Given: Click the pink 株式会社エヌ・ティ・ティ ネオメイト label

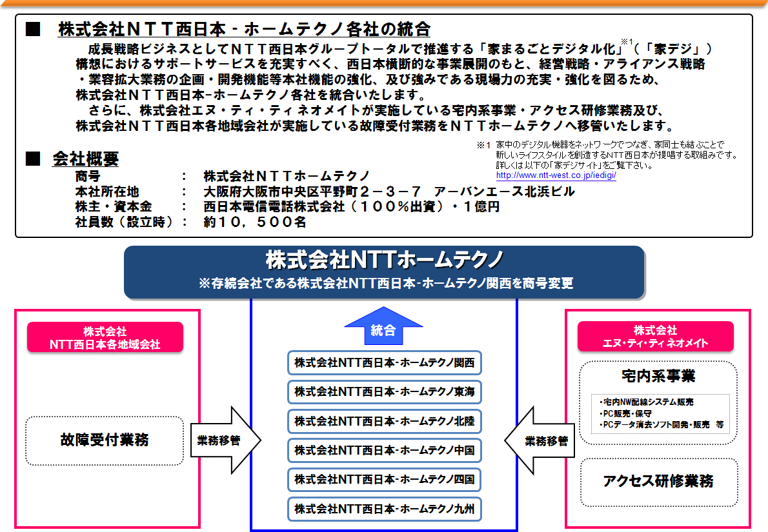Looking at the screenshot, I should 655,336.
